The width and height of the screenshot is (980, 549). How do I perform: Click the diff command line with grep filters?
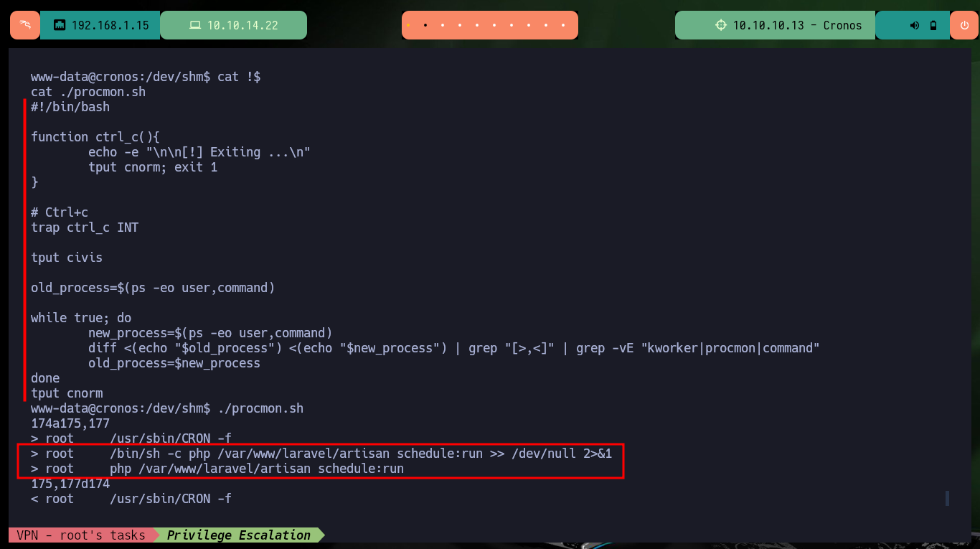[454, 348]
